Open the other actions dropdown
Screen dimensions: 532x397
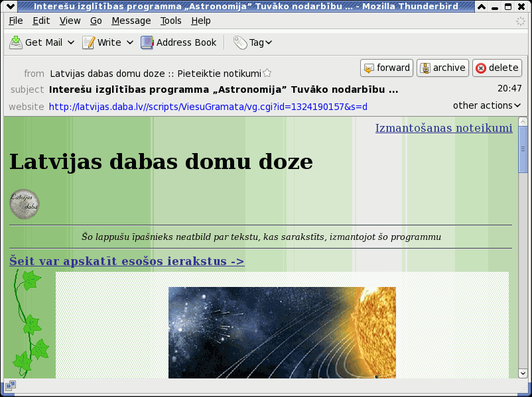[486, 105]
